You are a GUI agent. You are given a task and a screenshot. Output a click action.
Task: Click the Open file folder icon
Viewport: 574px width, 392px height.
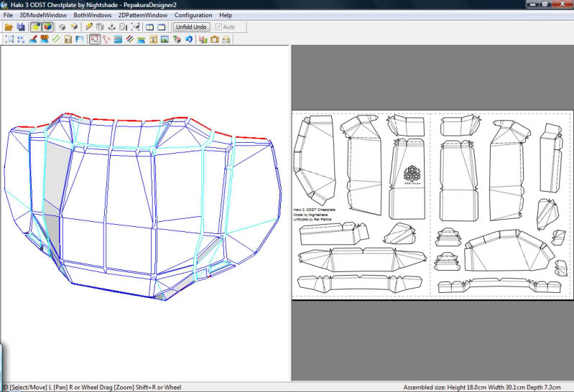pyautogui.click(x=9, y=27)
